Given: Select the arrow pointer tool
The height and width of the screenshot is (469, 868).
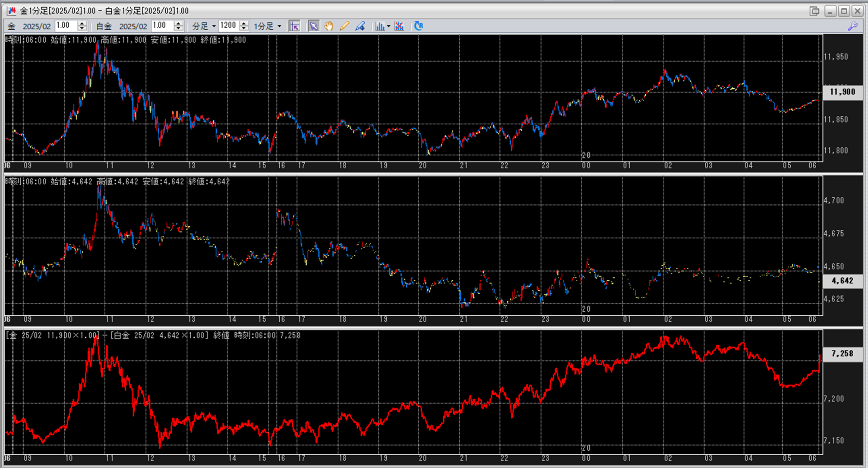Looking at the screenshot, I should pyautogui.click(x=314, y=26).
